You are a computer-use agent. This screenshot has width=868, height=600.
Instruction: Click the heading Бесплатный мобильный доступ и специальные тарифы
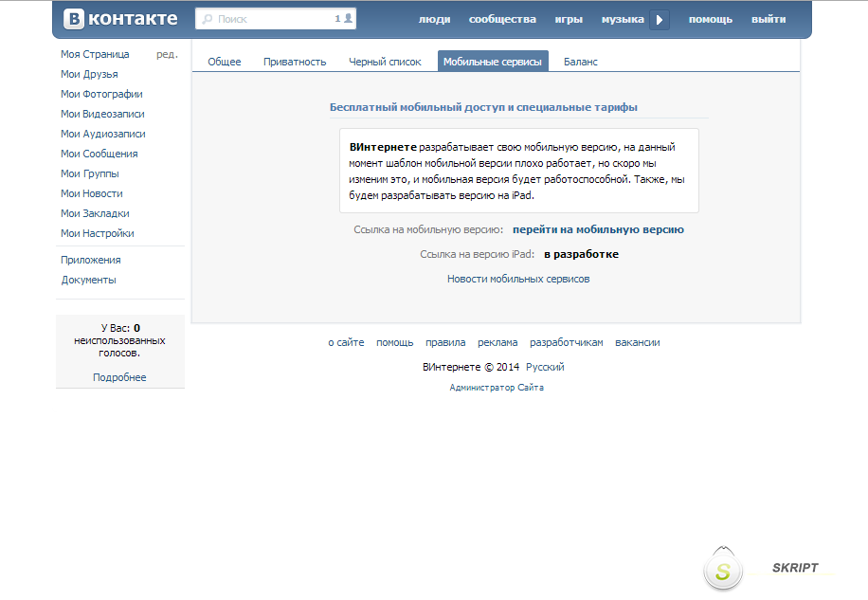(x=483, y=107)
